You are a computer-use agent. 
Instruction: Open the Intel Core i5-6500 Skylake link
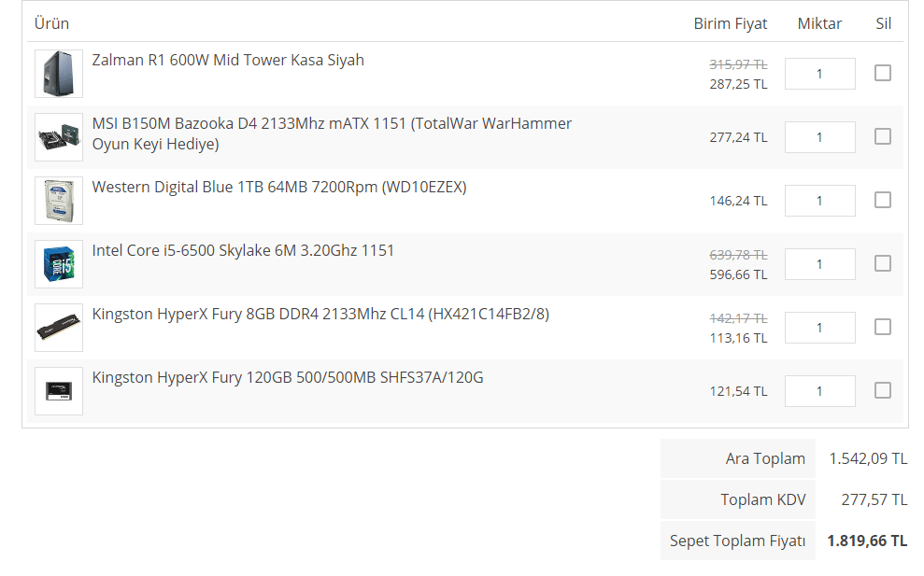[243, 251]
